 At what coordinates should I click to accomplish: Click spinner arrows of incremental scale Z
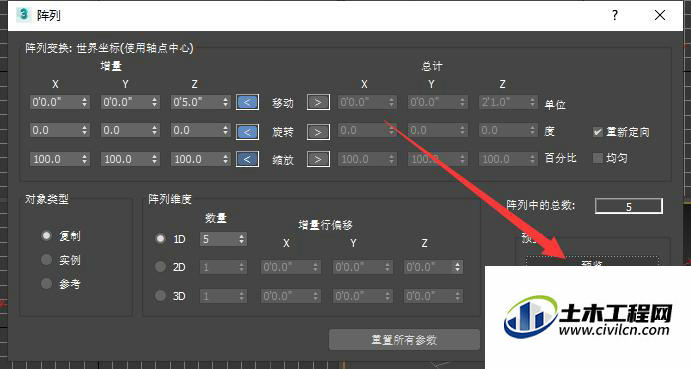click(x=225, y=159)
